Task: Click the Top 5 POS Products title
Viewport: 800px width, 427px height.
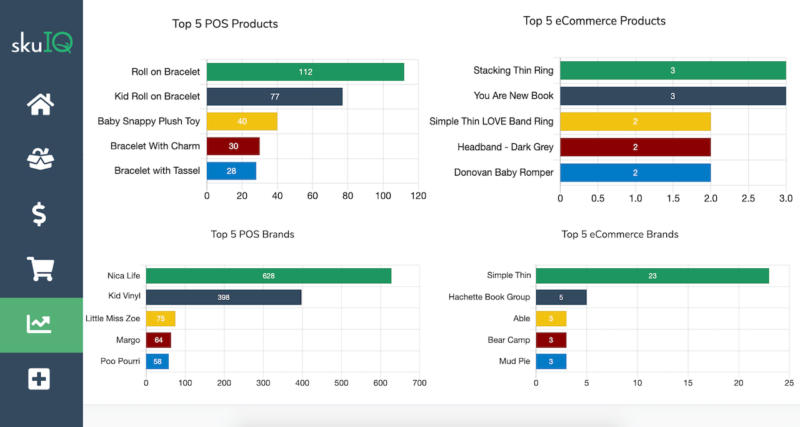Action: click(224, 23)
